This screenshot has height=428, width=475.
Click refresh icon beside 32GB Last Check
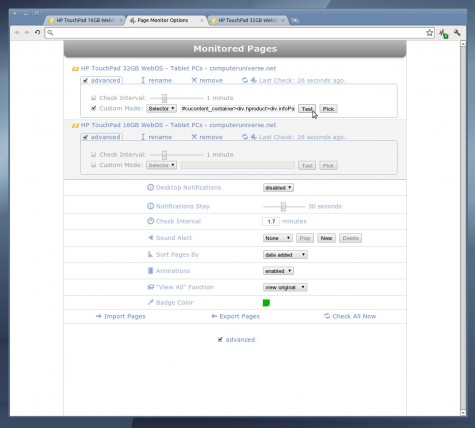[245, 80]
